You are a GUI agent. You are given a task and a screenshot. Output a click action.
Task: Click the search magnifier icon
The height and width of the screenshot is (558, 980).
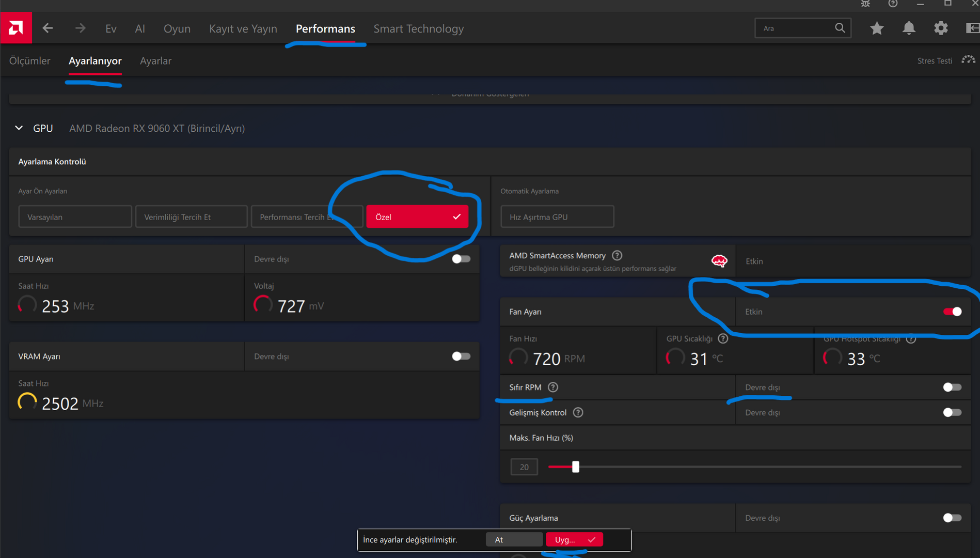840,28
